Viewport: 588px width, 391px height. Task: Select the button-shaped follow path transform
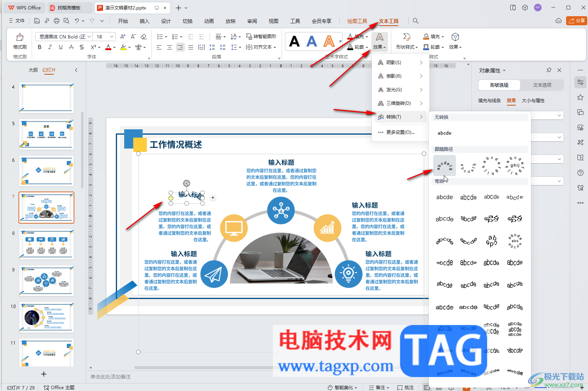click(515, 166)
